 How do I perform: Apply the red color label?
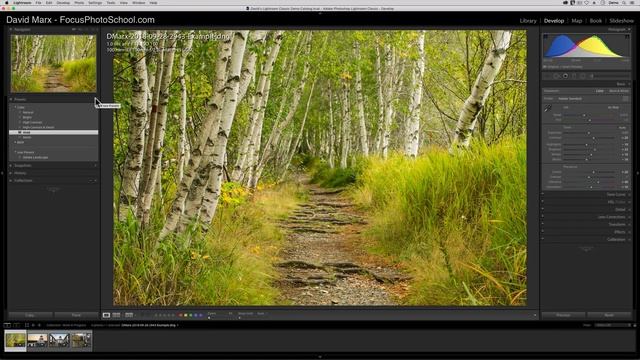tap(181, 315)
